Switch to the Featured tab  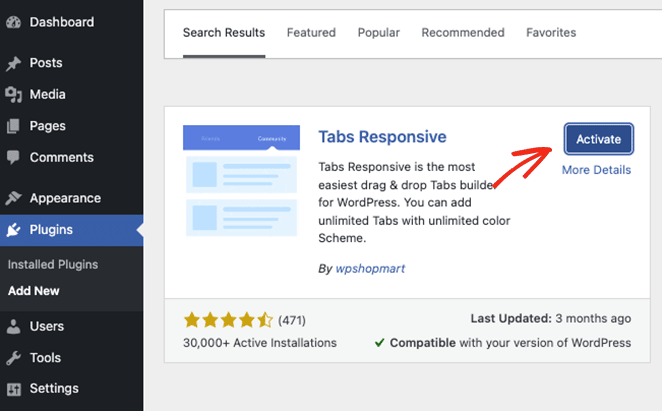click(311, 33)
